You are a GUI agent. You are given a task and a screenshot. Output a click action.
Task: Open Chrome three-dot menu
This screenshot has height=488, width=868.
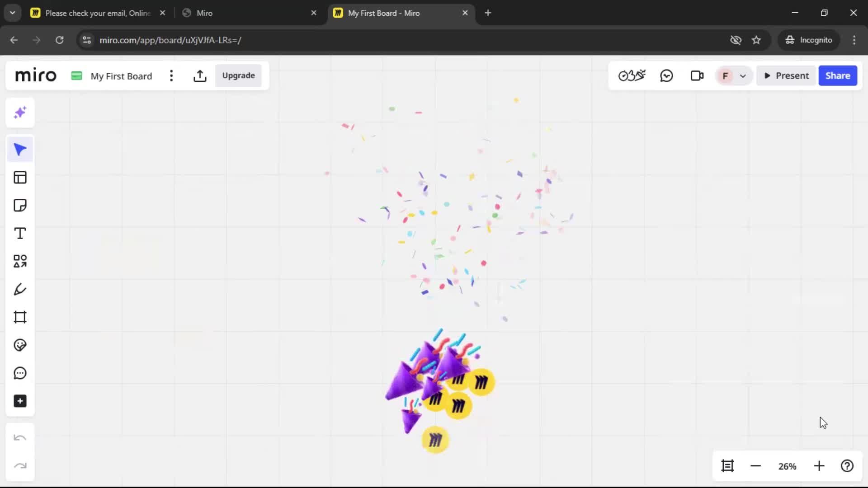[854, 40]
